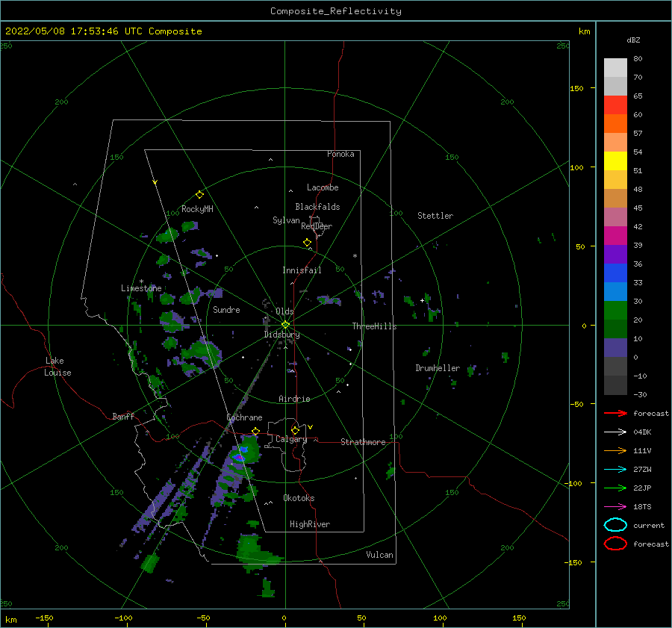Select the orange 60 dBZ swatch
Screen dimensions: 672x628
[615, 123]
